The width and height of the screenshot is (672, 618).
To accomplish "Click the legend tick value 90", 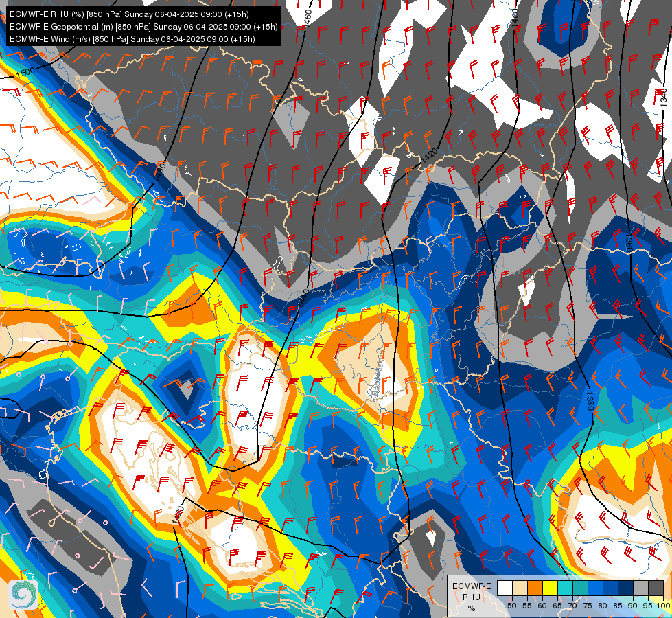I will [x=633, y=606].
